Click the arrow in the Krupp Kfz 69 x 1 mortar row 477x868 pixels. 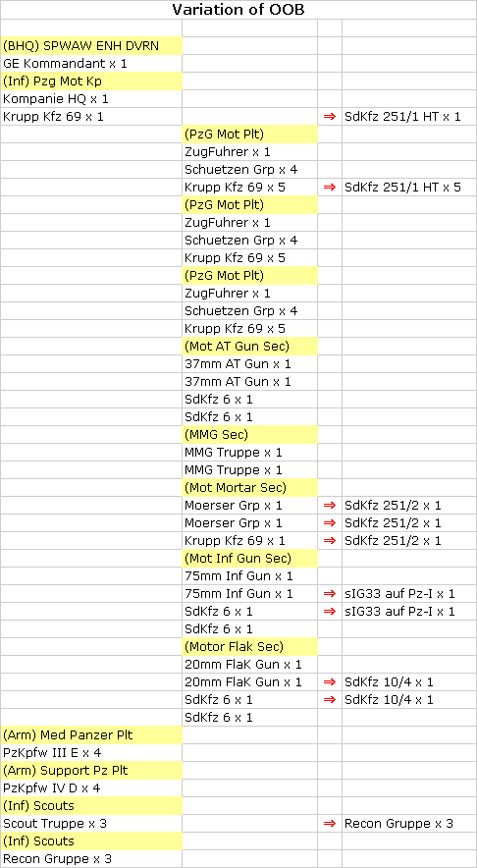pos(329,541)
